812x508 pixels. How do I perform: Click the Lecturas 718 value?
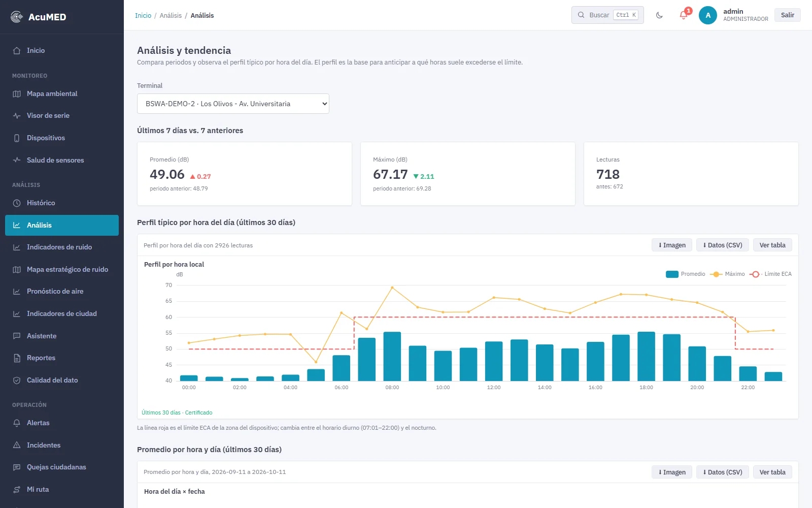pos(608,174)
